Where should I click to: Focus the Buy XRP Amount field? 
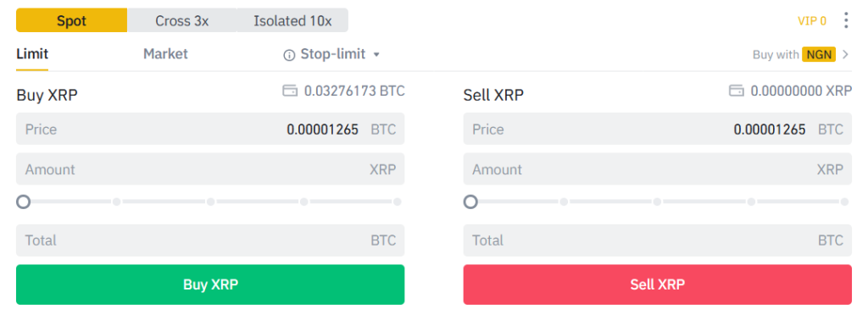tap(210, 169)
